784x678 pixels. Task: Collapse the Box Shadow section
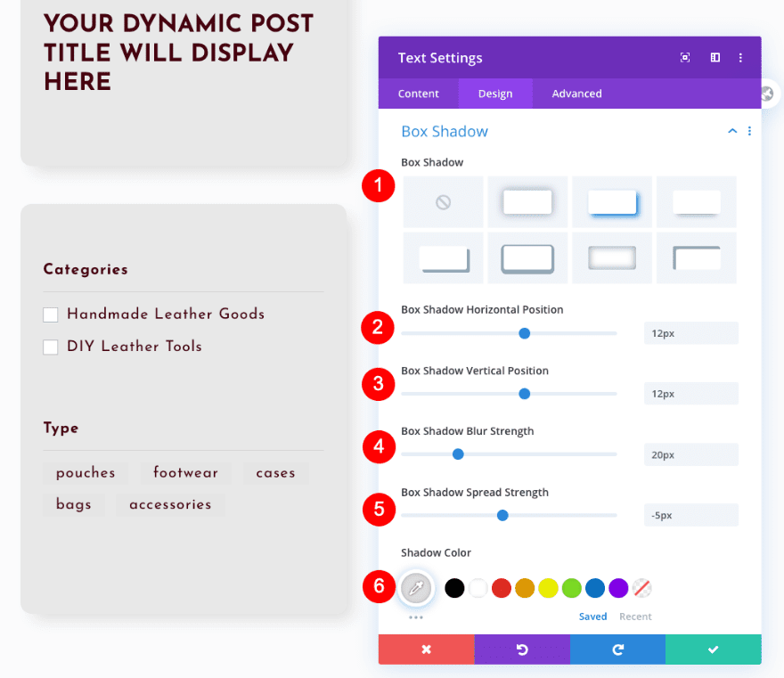(x=731, y=131)
